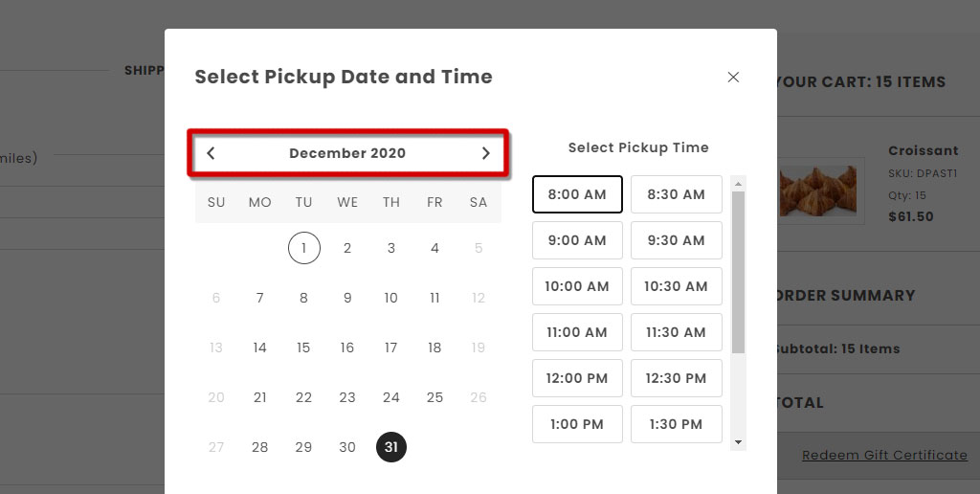Click the Croissant product thumbnail
Image resolution: width=980 pixels, height=494 pixels.
(819, 191)
